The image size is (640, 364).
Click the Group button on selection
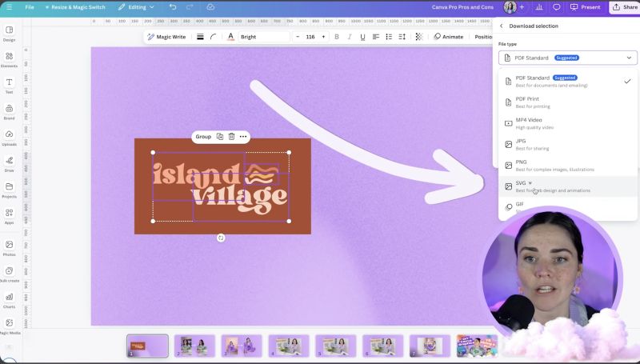[x=203, y=136]
